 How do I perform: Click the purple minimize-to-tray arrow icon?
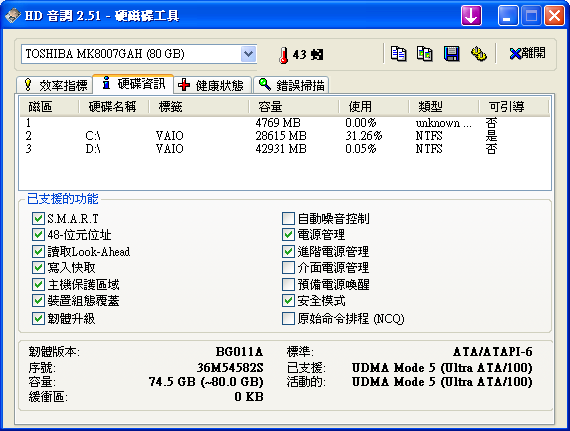471,16
